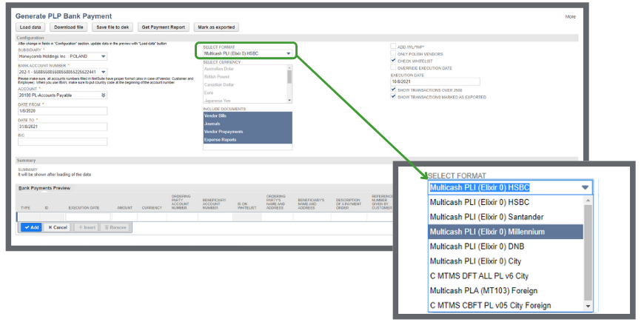This screenshot has height=322, width=644.
Task: Choose C MTMS CBFT PL v05 City Foreign
Action: [x=506, y=306]
